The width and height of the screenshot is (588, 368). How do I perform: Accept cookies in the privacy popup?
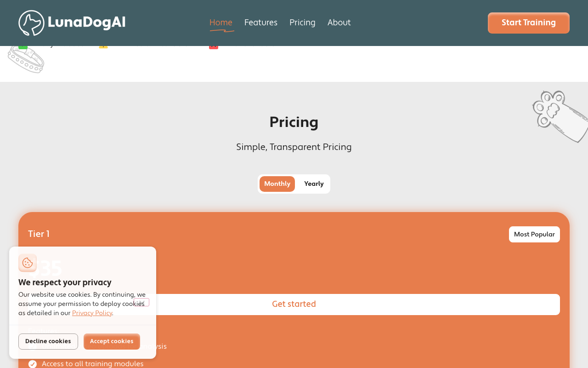(112, 341)
